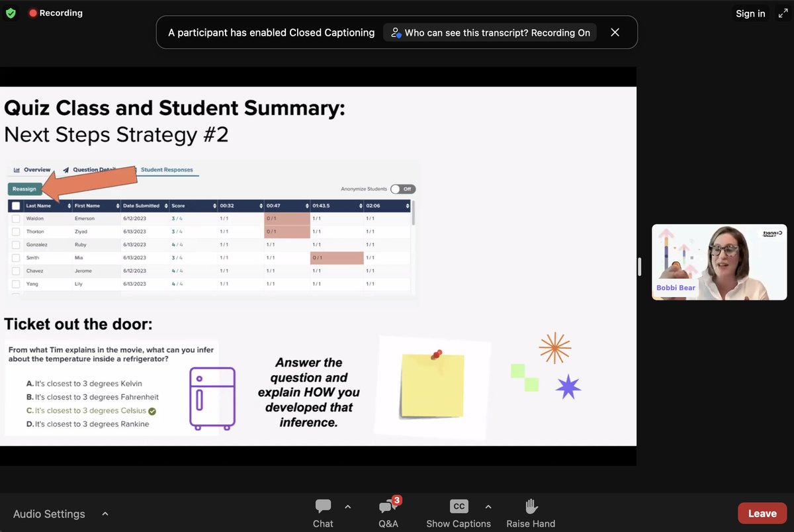Sort the 00:32 column

click(260, 206)
